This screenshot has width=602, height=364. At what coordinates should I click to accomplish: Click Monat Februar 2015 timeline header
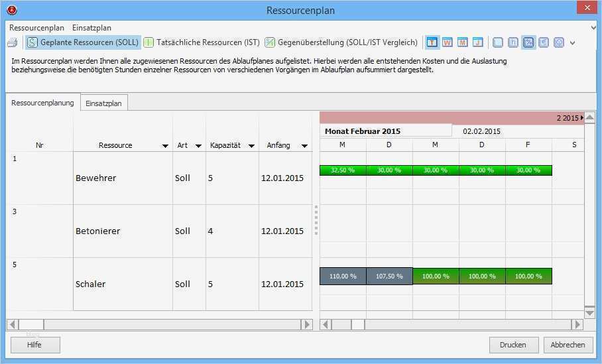coord(386,131)
